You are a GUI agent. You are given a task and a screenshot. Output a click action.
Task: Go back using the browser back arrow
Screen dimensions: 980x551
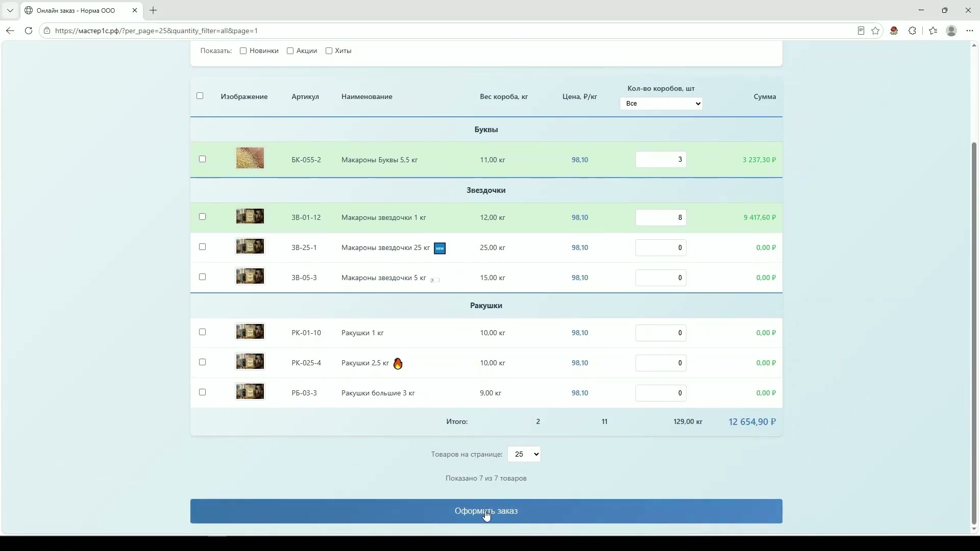coord(10,31)
